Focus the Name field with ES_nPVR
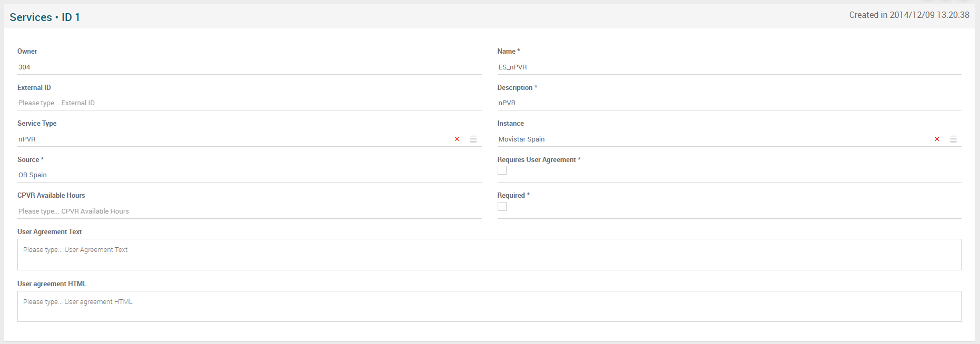 (x=729, y=67)
